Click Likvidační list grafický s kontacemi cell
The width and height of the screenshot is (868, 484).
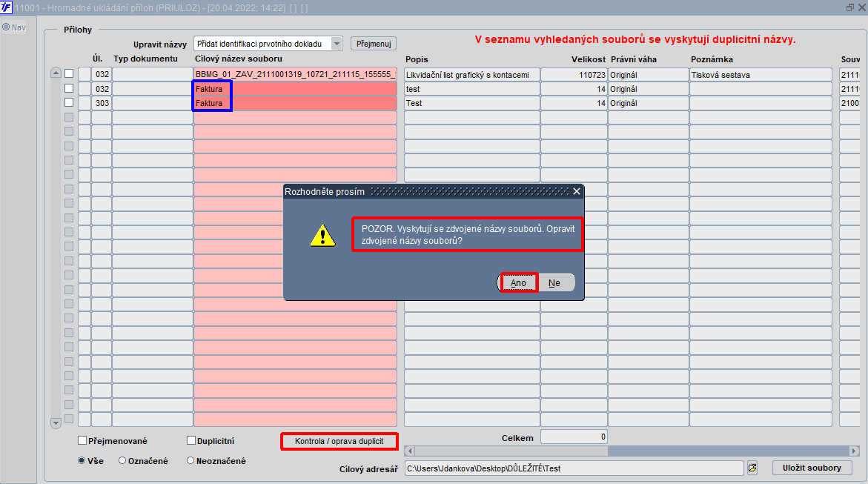click(471, 75)
